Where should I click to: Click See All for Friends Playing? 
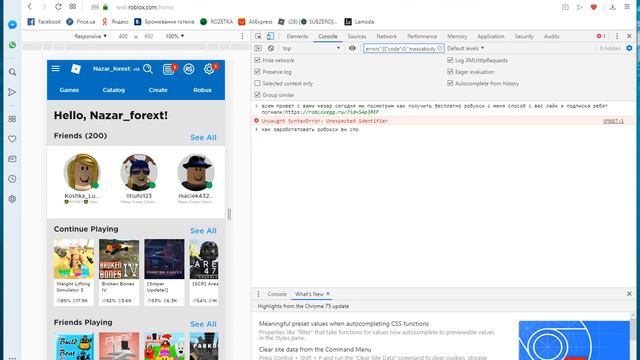point(203,324)
